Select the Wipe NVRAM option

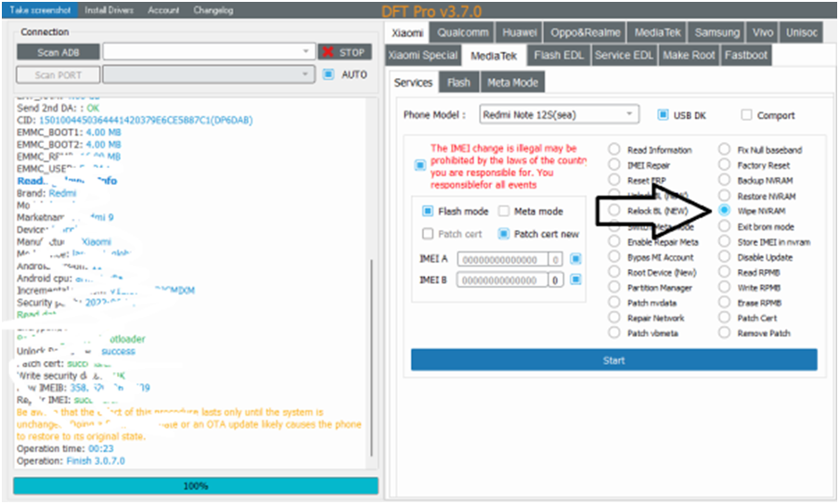point(725,211)
